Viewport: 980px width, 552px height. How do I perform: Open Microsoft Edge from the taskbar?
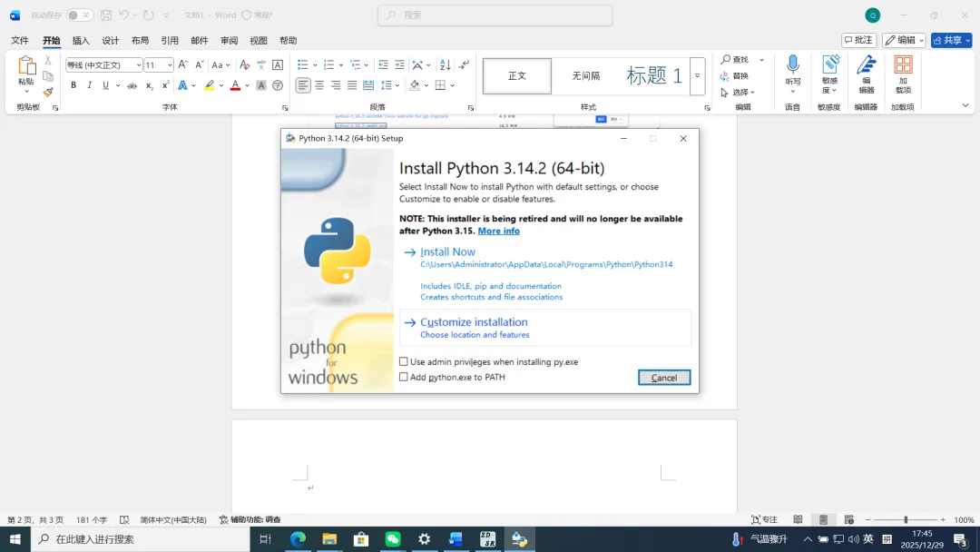(x=298, y=539)
